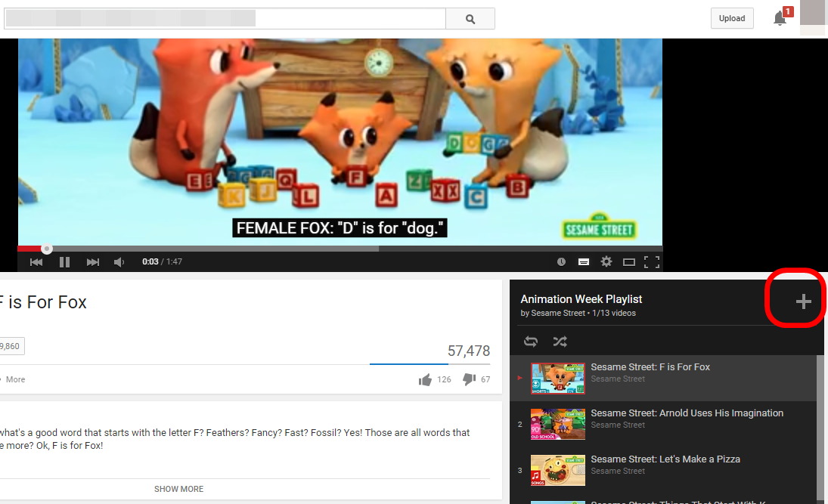The height and width of the screenshot is (504, 828).
Task: Toggle closed captions subtitles
Action: point(584,261)
